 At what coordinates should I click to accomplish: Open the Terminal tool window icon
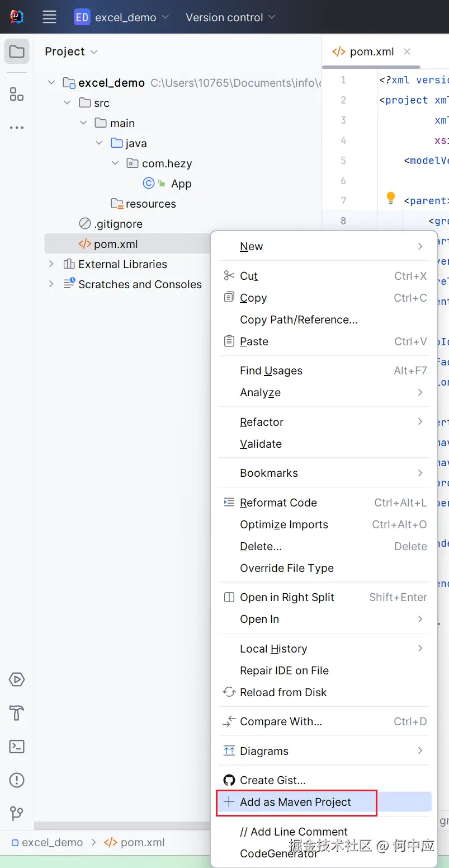pos(17,747)
